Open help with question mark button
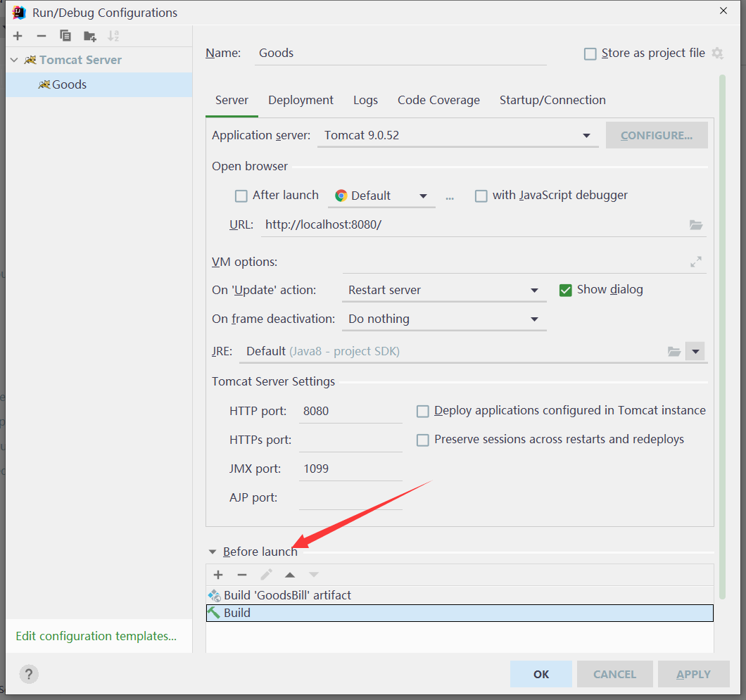The width and height of the screenshot is (746, 700). pyautogui.click(x=29, y=674)
